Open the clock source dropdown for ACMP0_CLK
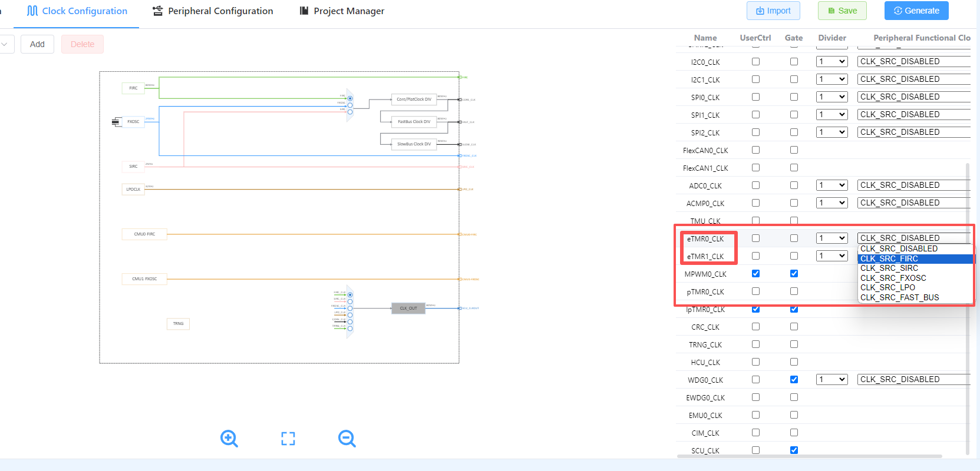The height and width of the screenshot is (471, 980). (914, 203)
